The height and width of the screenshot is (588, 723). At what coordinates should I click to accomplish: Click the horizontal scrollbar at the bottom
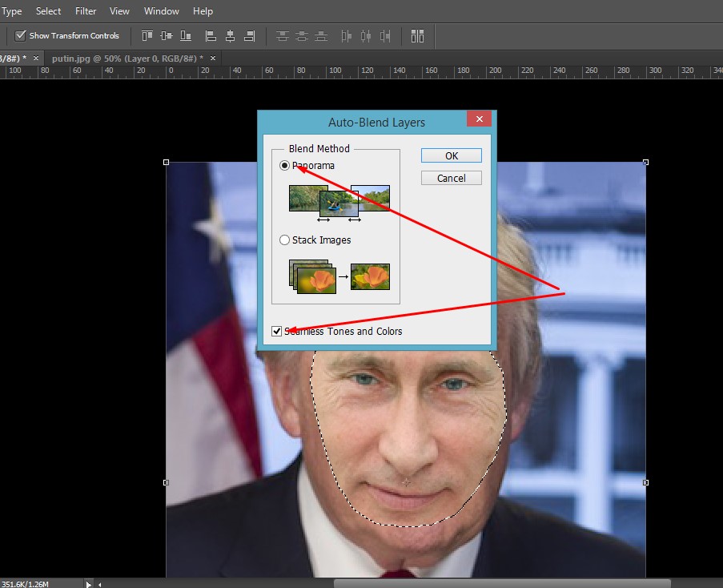[x=501, y=583]
